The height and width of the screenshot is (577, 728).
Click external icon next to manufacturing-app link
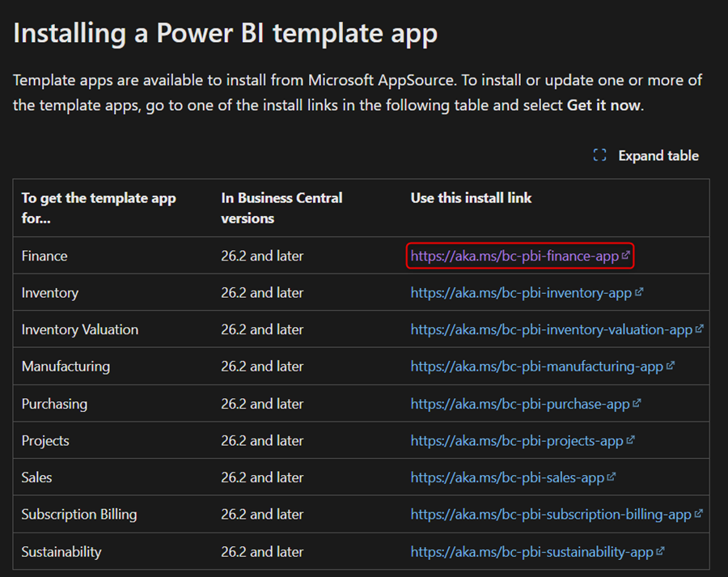click(x=670, y=366)
